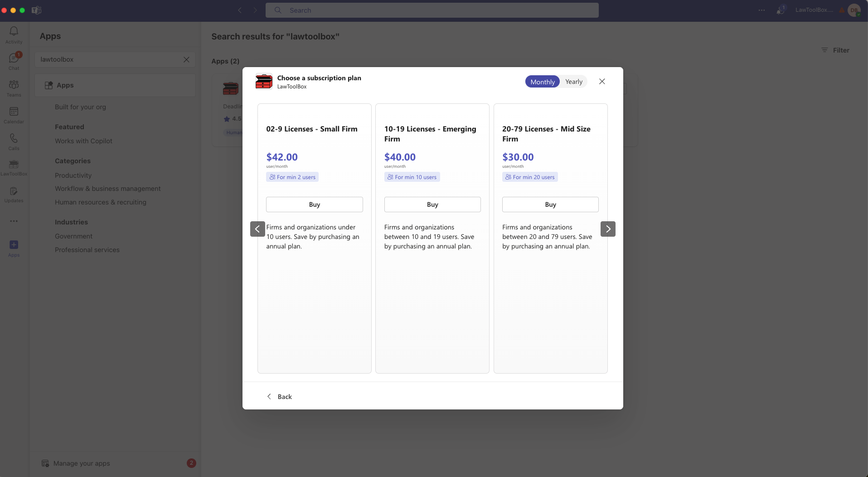This screenshot has width=868, height=477.
Task: Click the top Search bar
Action: (432, 10)
